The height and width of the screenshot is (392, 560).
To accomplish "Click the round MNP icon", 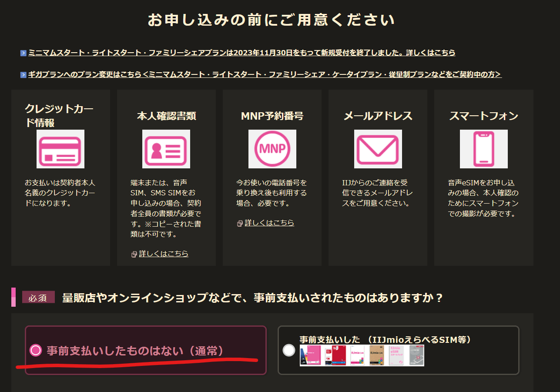I will click(272, 149).
